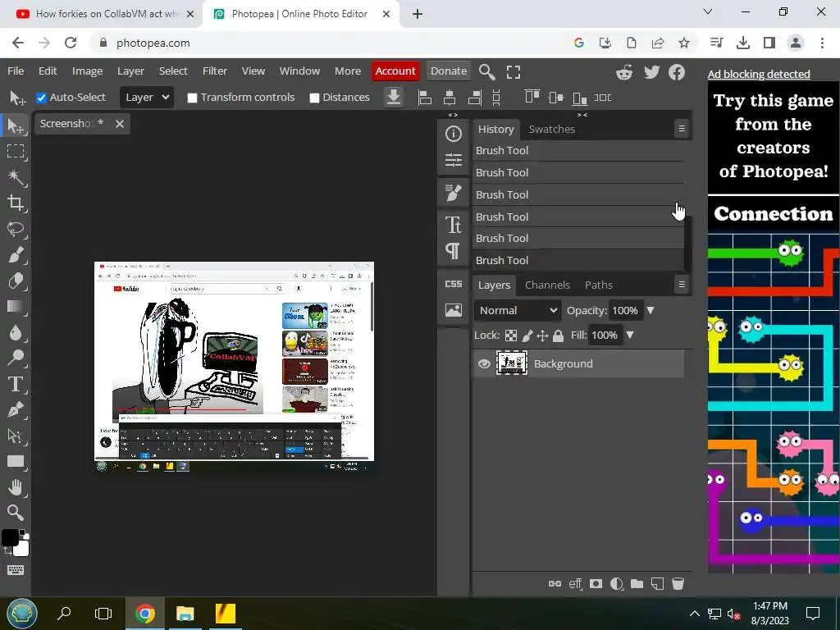Expand the Opacity slider arrow

(x=651, y=310)
